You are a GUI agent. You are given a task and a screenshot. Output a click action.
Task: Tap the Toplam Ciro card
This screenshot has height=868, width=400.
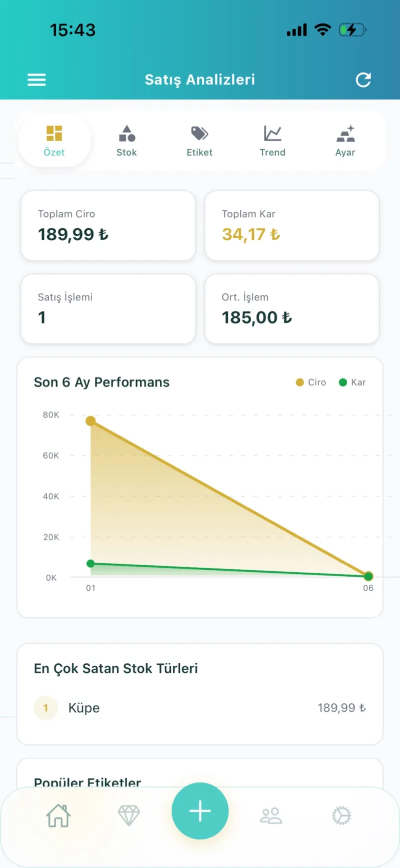click(108, 226)
